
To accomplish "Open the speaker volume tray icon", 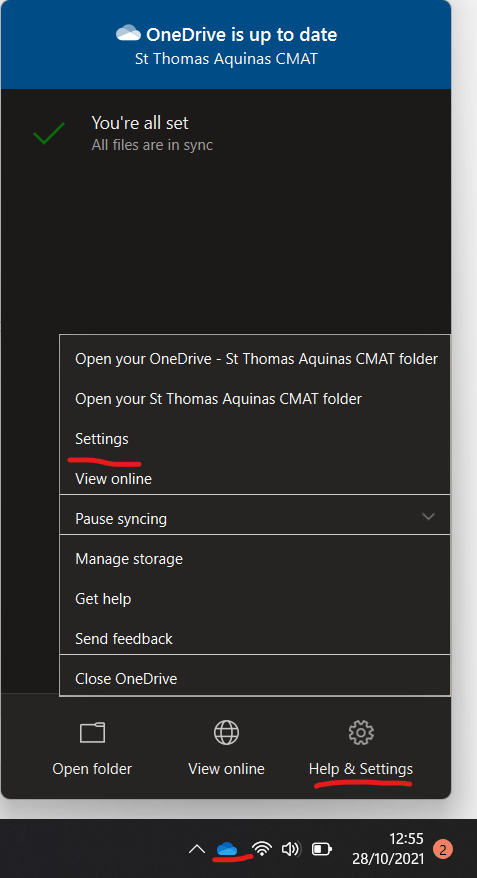I will tap(291, 849).
